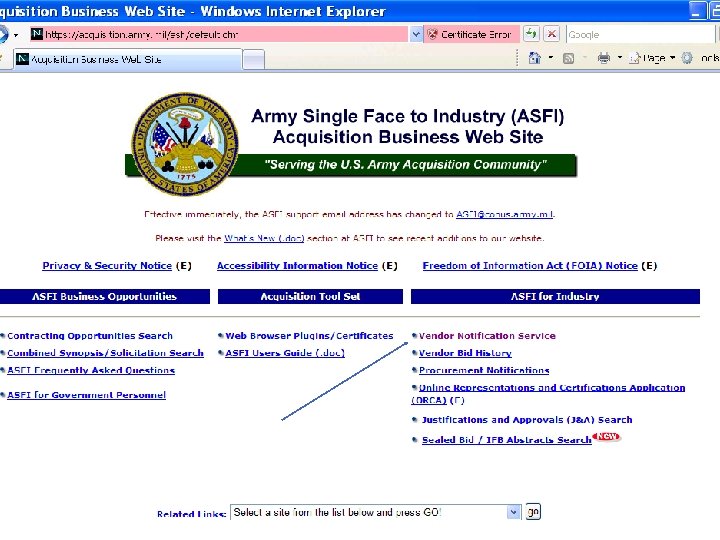Viewport: 720px width, 540px height.
Task: Open the Print options dropdown arrow
Action: point(619,58)
